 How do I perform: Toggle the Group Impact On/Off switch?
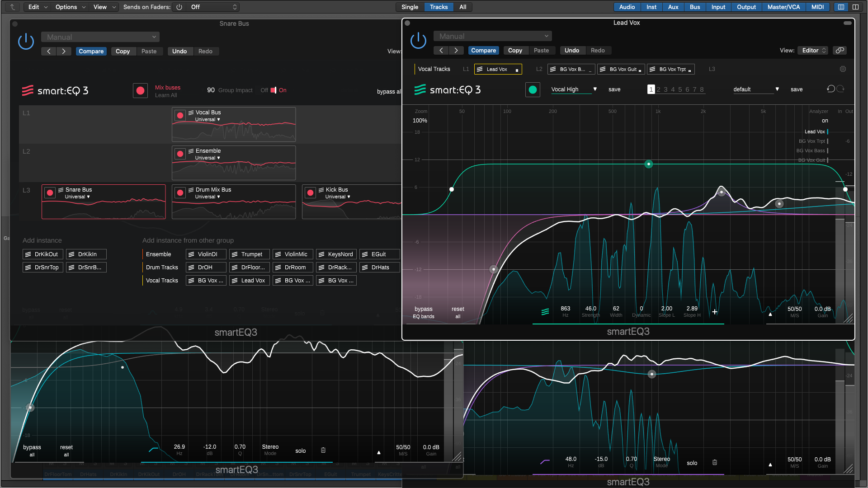[x=273, y=90]
